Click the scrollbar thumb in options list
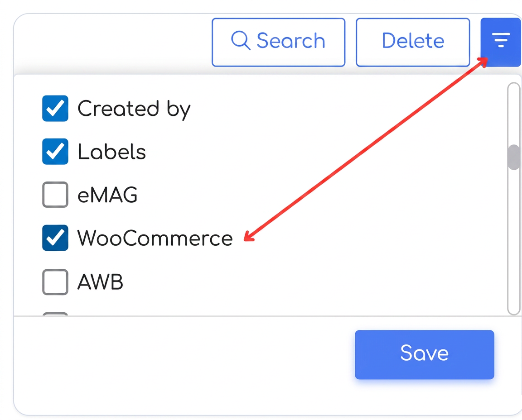 pos(514,157)
